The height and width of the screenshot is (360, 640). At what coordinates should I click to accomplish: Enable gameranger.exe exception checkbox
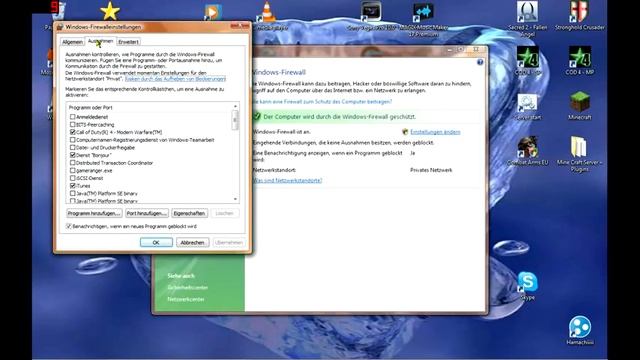(x=73, y=171)
